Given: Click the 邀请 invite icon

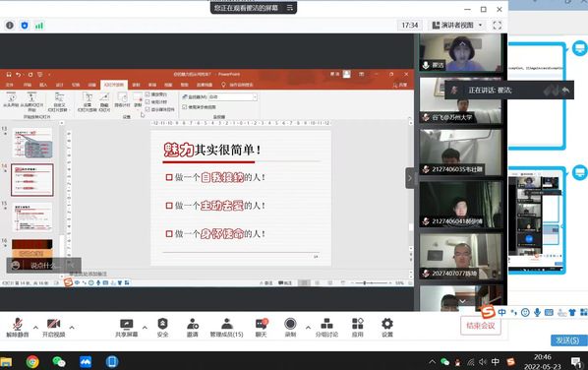Looking at the screenshot, I should point(193,328).
